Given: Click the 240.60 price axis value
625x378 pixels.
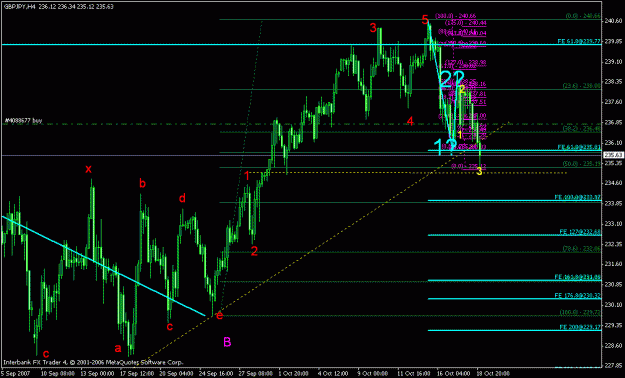Looking at the screenshot, I should coord(612,21).
